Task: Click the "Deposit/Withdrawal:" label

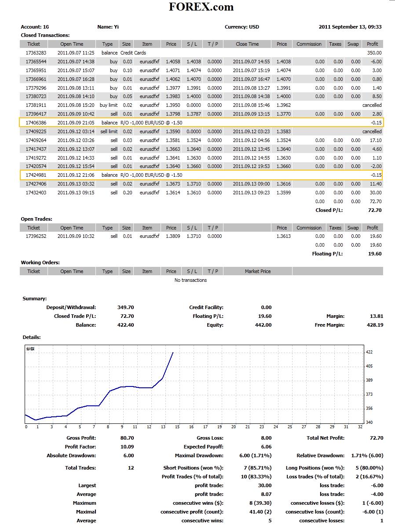Action: coord(71,307)
